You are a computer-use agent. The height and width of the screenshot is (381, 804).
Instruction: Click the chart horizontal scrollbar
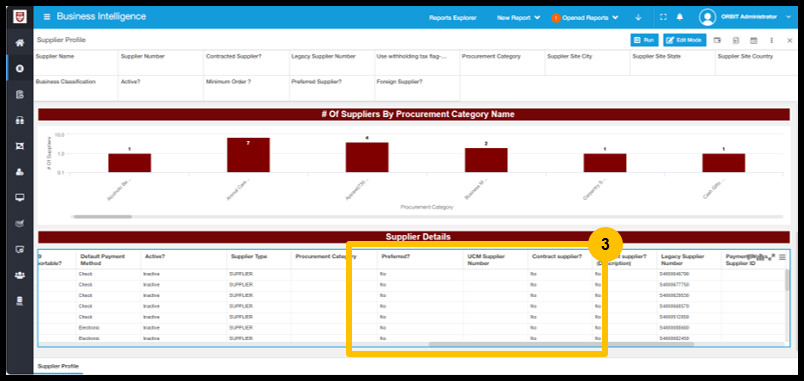(102, 216)
